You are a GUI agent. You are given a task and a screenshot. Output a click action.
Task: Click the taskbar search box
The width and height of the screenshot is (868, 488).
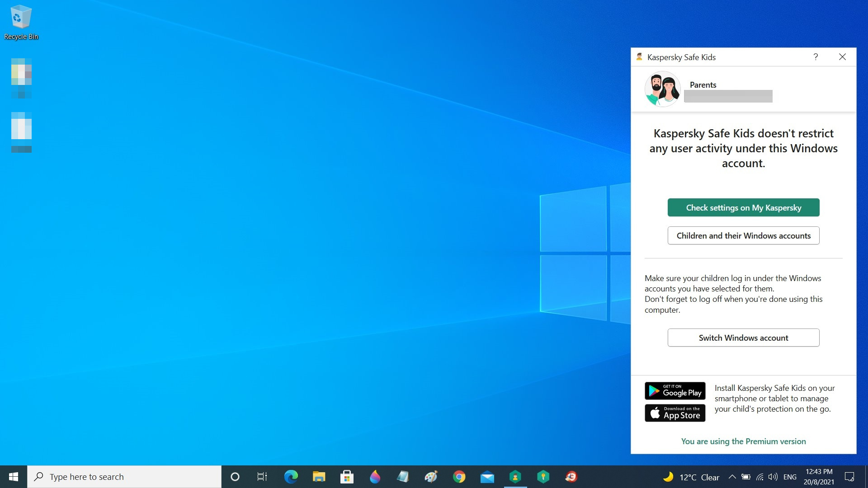[x=124, y=477]
